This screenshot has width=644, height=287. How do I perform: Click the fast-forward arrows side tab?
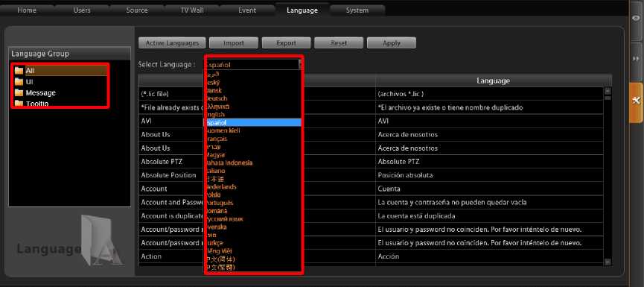tap(637, 59)
